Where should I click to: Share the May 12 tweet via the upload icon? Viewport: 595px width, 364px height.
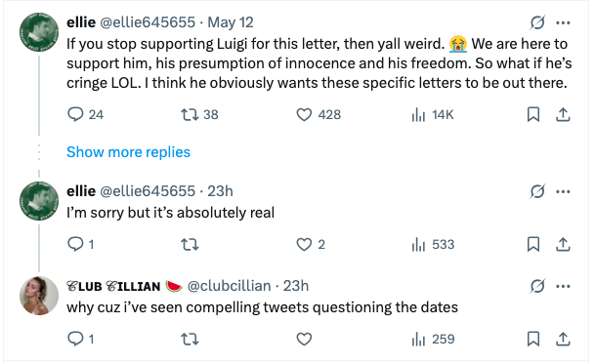[x=563, y=114]
